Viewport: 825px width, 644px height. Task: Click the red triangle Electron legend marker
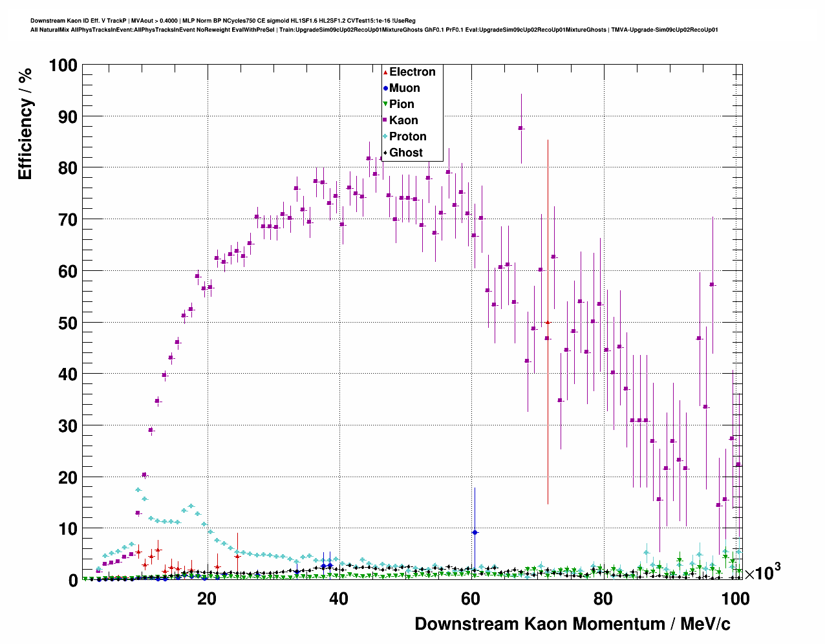[385, 72]
